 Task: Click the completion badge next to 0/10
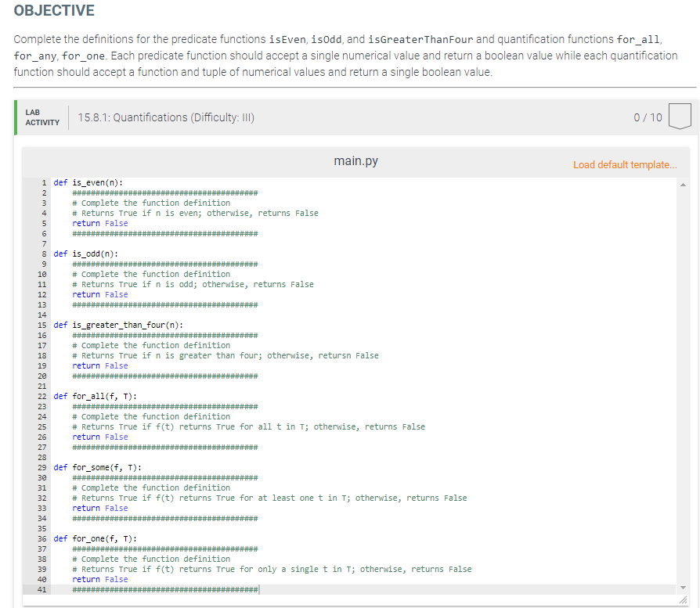[680, 115]
